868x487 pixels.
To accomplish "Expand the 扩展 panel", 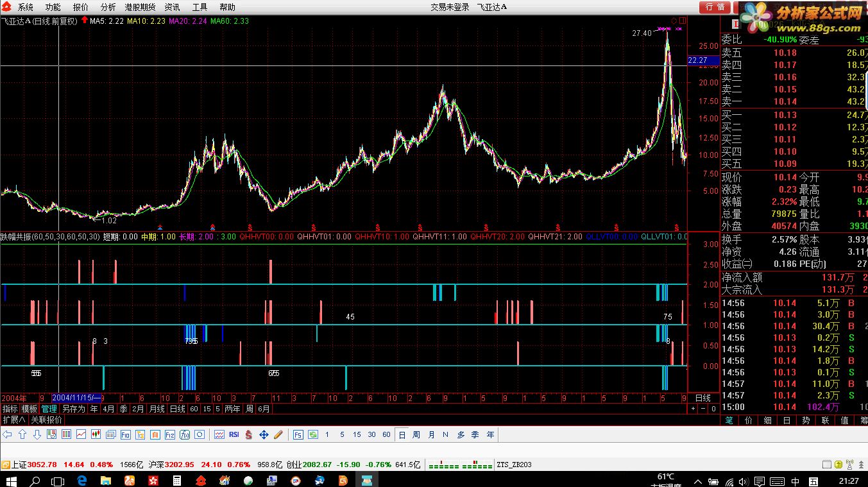I will point(14,420).
